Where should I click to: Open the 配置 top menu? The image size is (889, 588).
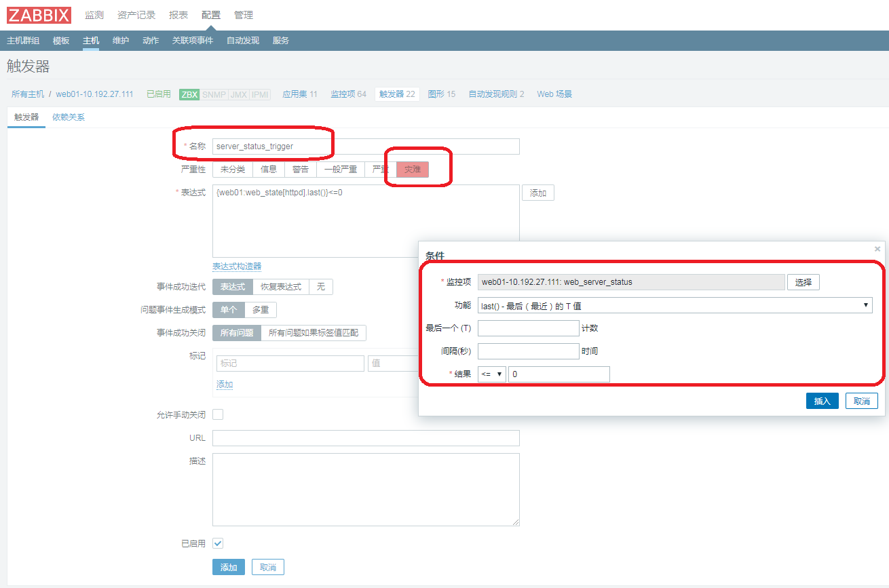click(x=211, y=15)
